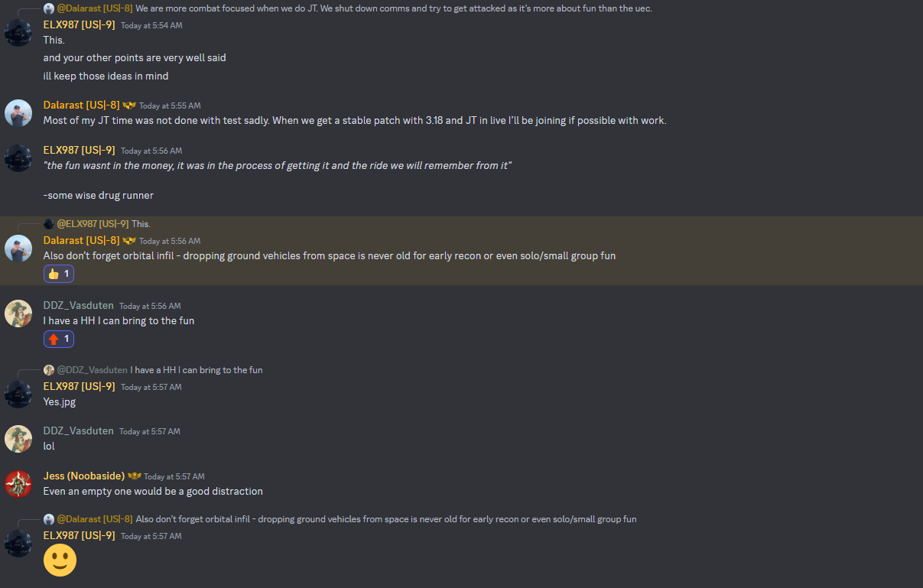
Task: Click the large smiley face emoji
Action: [x=60, y=560]
